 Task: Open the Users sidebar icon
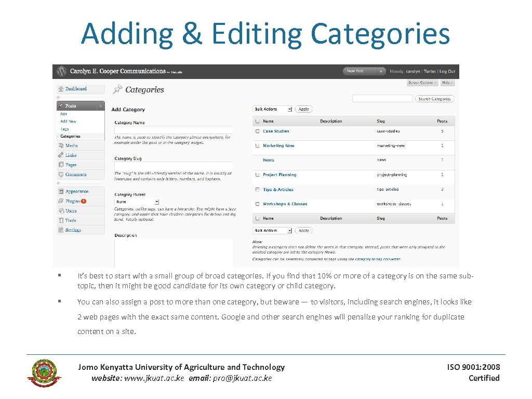coord(61,211)
